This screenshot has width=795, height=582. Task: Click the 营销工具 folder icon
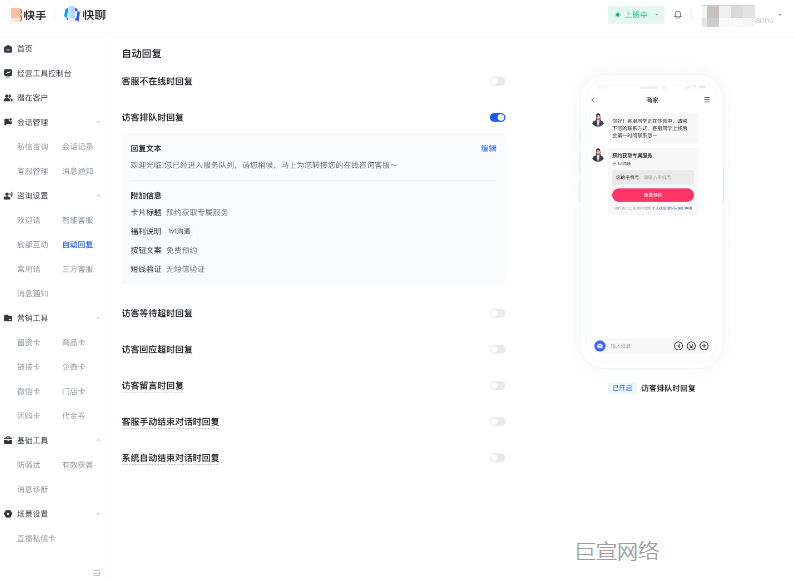[x=8, y=318]
